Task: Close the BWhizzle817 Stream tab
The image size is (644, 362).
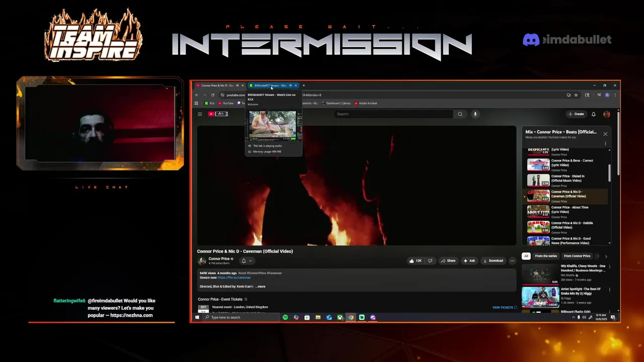Action: coord(296,85)
